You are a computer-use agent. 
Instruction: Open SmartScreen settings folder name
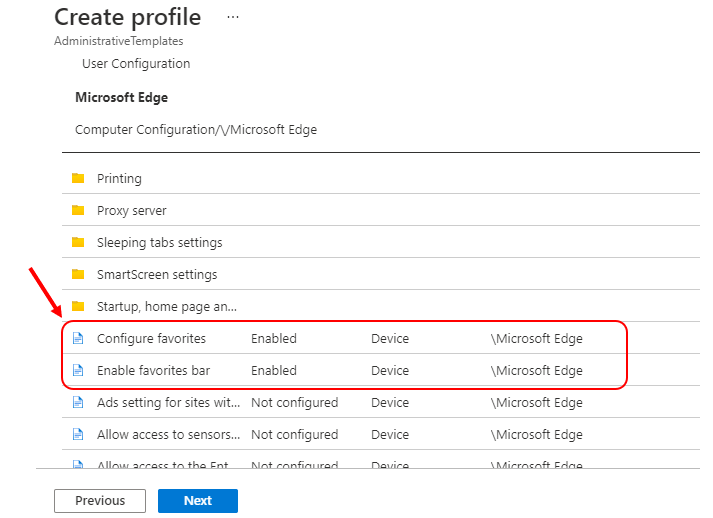click(x=157, y=275)
